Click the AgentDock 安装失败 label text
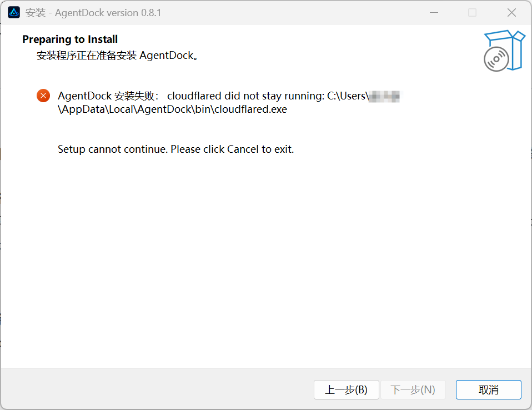The image size is (532, 410). [x=108, y=96]
